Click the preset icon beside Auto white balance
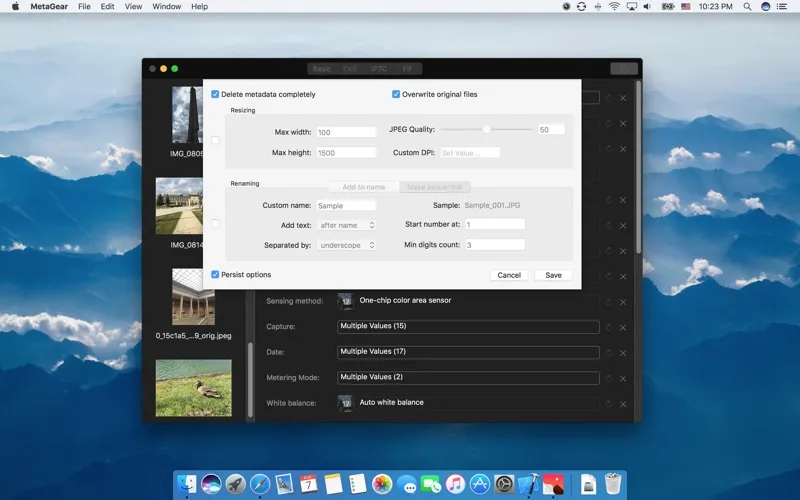The width and height of the screenshot is (800, 500). point(345,403)
